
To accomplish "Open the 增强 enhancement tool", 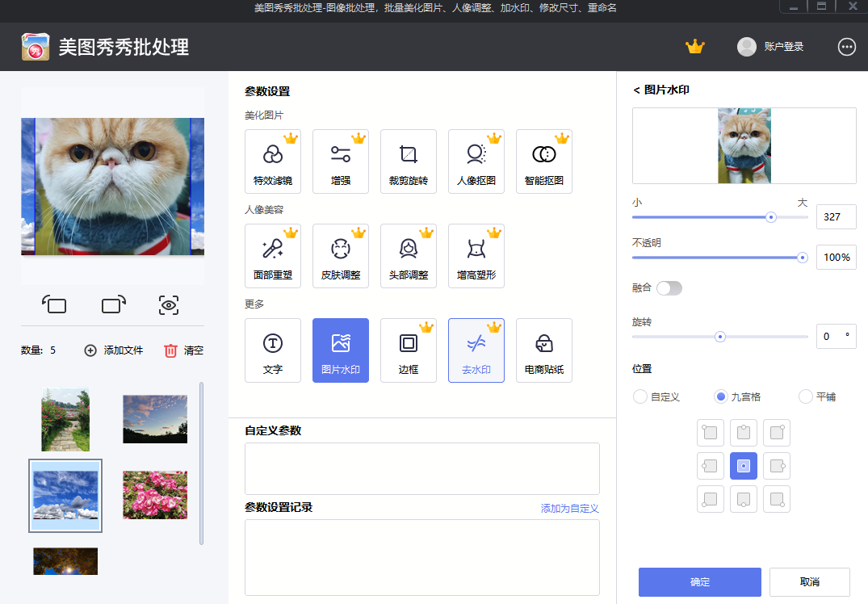I will tap(340, 161).
